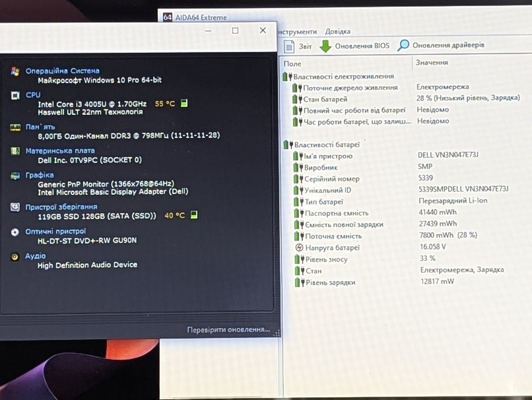Viewport: 532px width, 400px height.
Task: Click the 119GB SSD 128GB storage text
Action: [97, 216]
